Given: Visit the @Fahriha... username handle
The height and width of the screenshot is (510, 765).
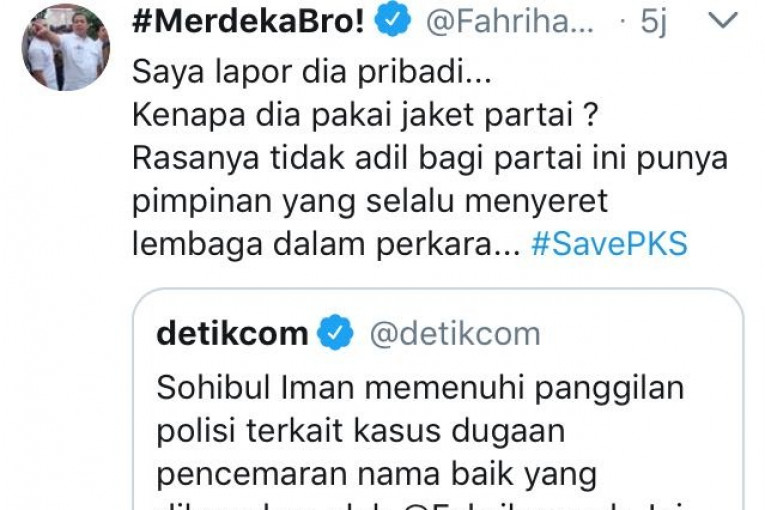Looking at the screenshot, I should point(510,21).
